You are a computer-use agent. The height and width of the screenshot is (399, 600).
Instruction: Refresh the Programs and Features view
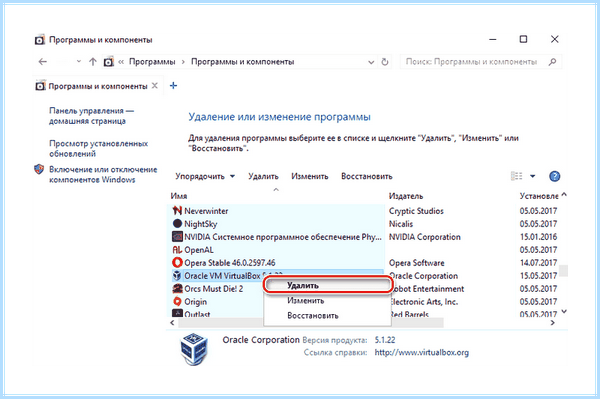click(x=385, y=62)
